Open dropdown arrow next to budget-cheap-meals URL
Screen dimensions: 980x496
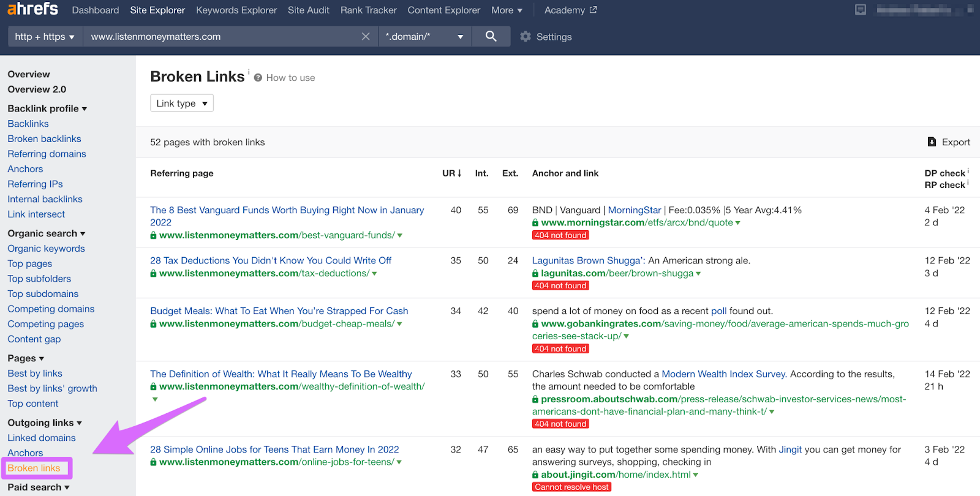399,324
